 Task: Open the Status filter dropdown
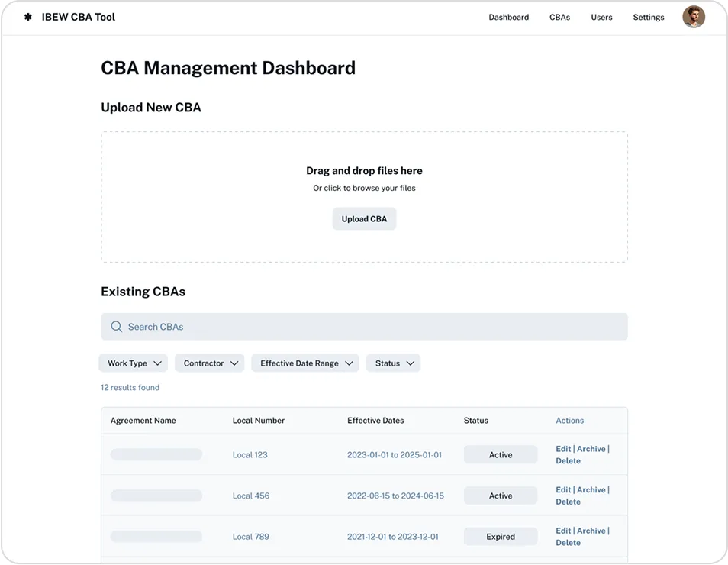[x=393, y=363]
